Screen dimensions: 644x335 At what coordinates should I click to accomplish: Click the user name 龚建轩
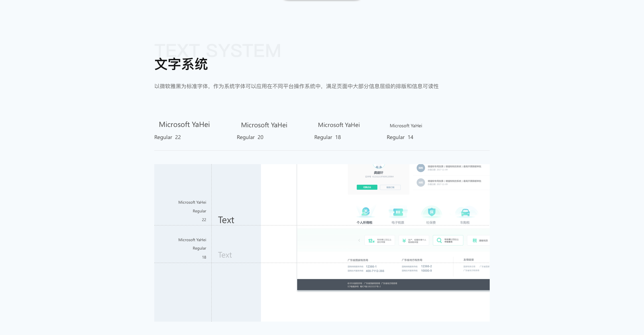coord(378,173)
